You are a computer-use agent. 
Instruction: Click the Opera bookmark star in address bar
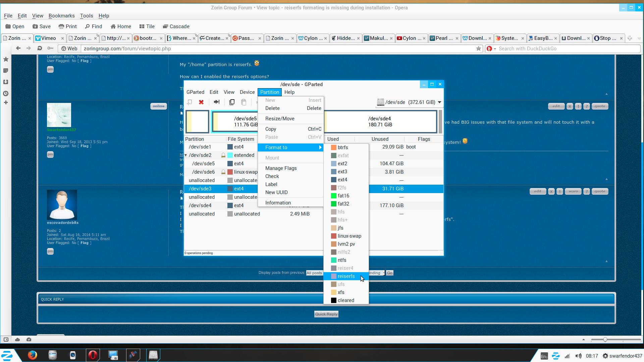(x=478, y=49)
